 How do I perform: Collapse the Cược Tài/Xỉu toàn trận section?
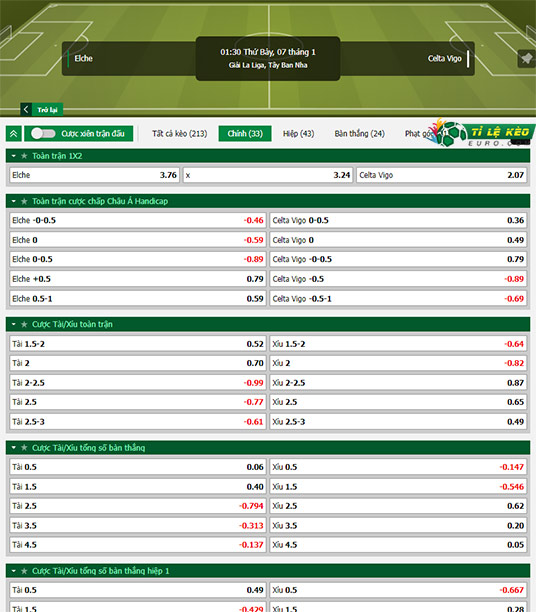(14, 324)
